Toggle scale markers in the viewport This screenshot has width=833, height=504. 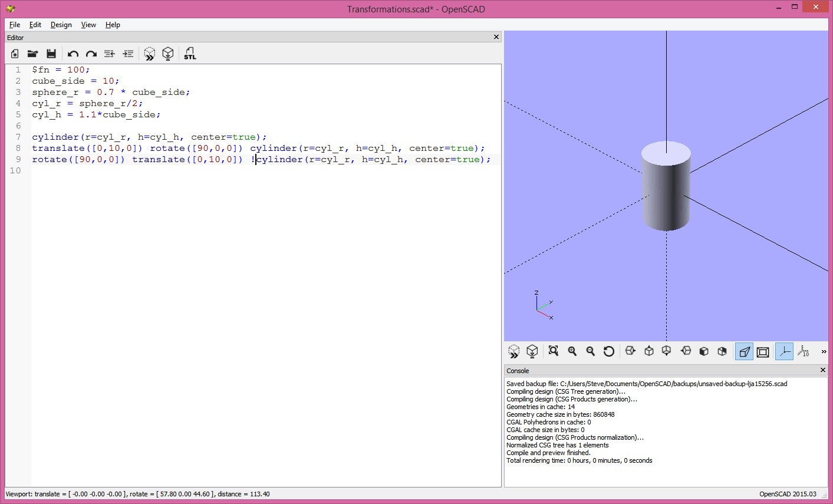click(804, 351)
